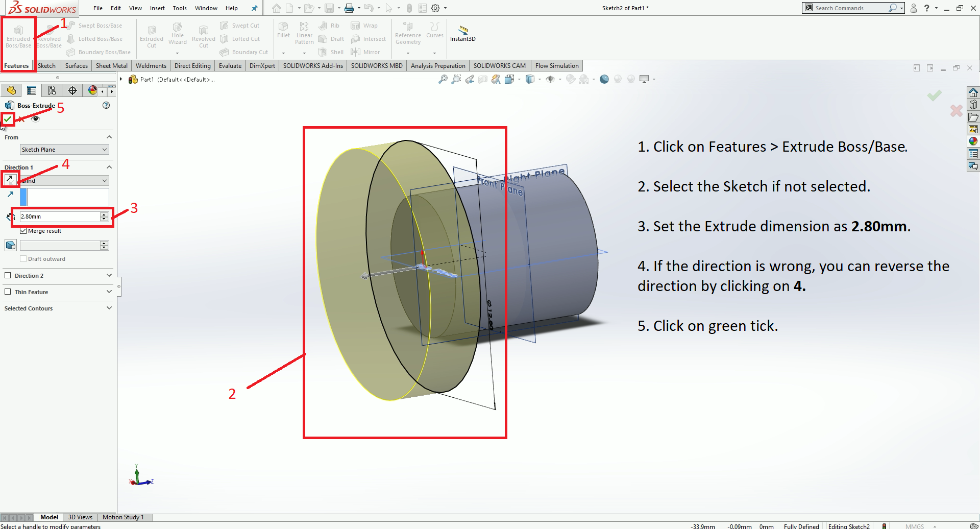This screenshot has height=529, width=980.
Task: Click the Draft On/Off icon button
Action: 10,245
